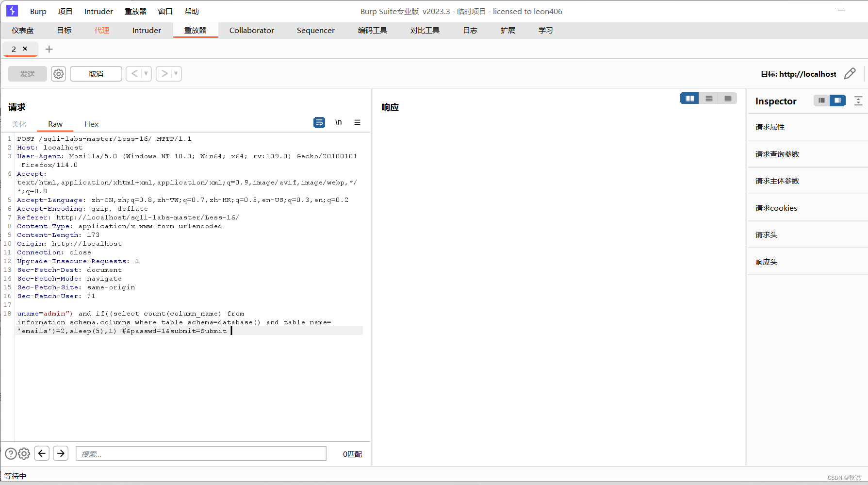This screenshot has width=868, height=485.
Task: Expand 请求头 section in Inspector
Action: point(808,235)
